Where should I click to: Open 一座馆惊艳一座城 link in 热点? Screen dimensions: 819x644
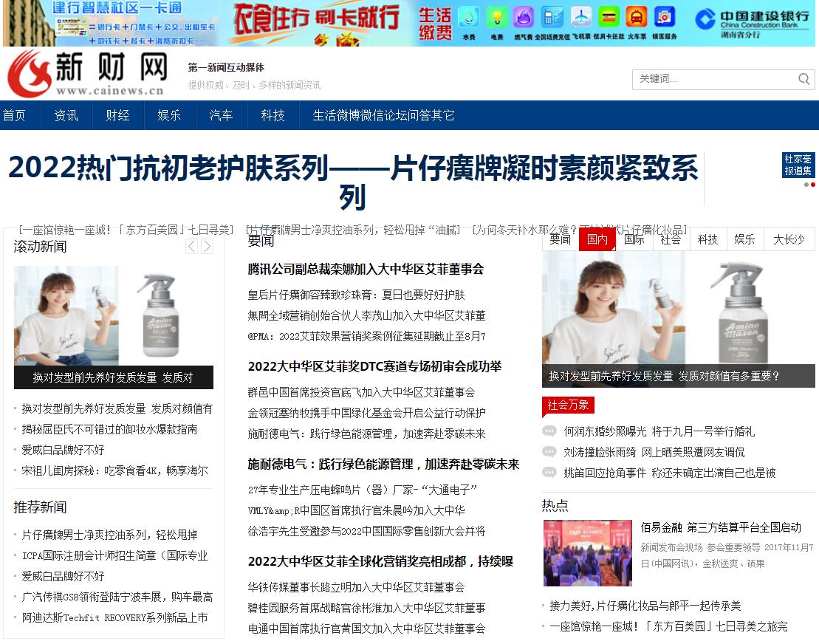(x=668, y=627)
